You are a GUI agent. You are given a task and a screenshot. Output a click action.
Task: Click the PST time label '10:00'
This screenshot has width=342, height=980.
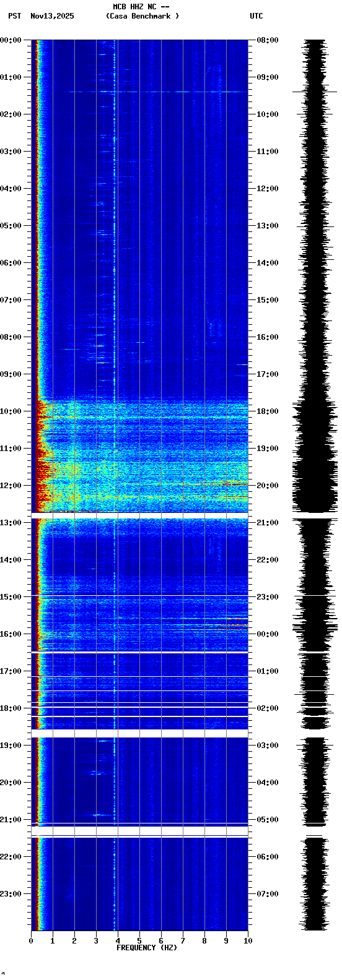pos(11,411)
